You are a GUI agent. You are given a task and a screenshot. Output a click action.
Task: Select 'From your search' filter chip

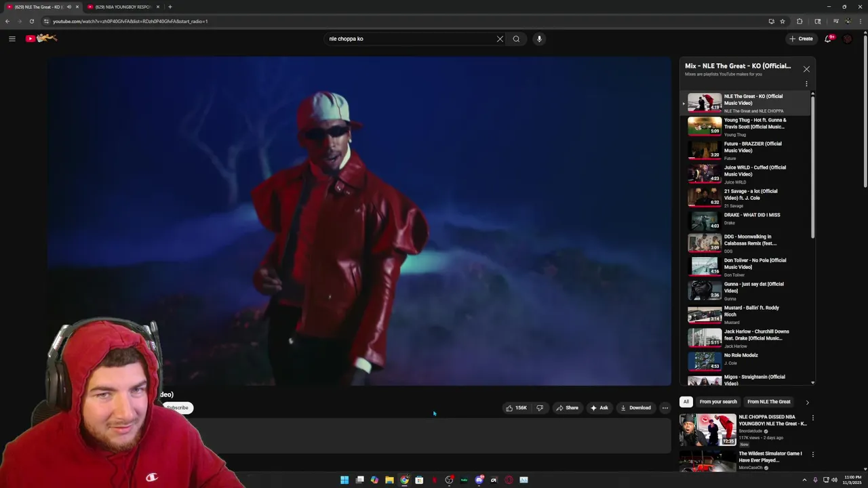718,402
